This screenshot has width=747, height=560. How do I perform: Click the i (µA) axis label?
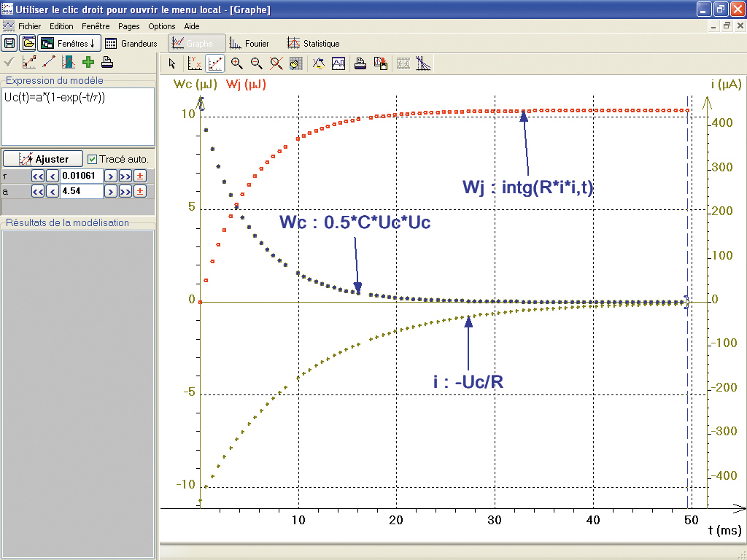click(x=727, y=85)
